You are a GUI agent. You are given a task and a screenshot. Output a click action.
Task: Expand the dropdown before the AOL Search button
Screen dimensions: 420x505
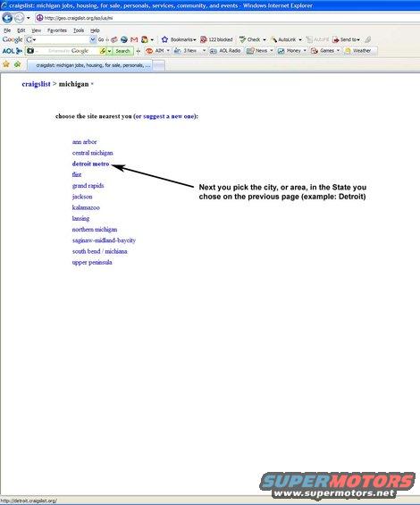110,51
